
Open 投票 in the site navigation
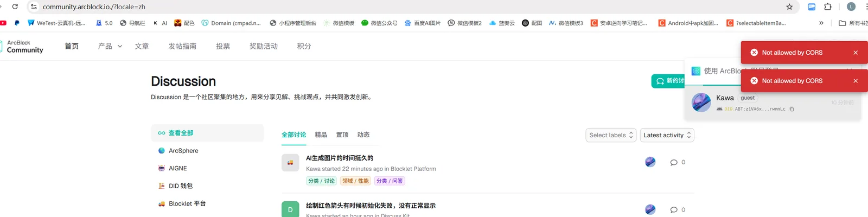tap(223, 46)
